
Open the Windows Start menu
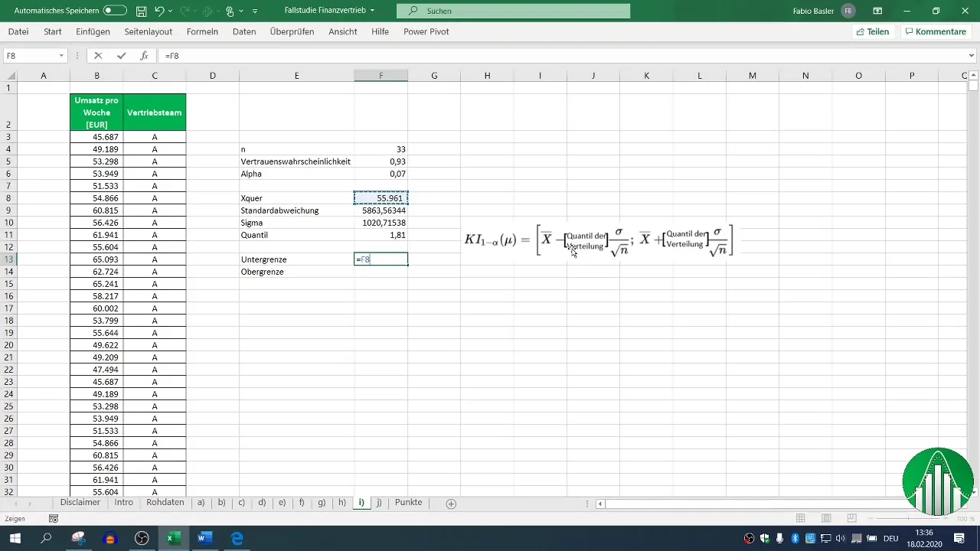pyautogui.click(x=15, y=538)
